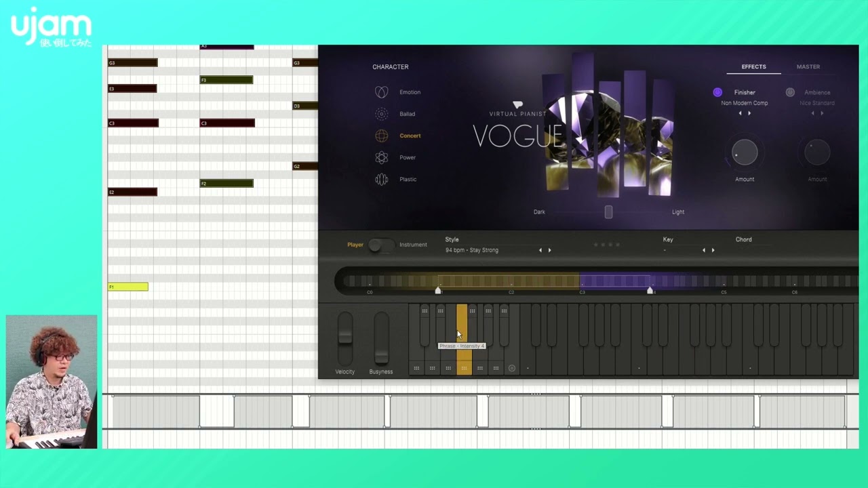
Task: Click the presenter webcam thumbnail
Action: [52, 382]
